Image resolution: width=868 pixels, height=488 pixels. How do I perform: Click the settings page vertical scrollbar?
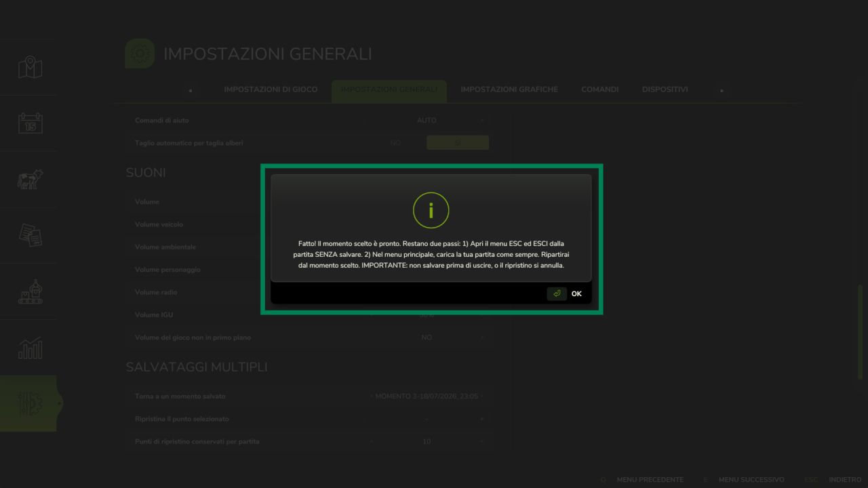[861, 332]
